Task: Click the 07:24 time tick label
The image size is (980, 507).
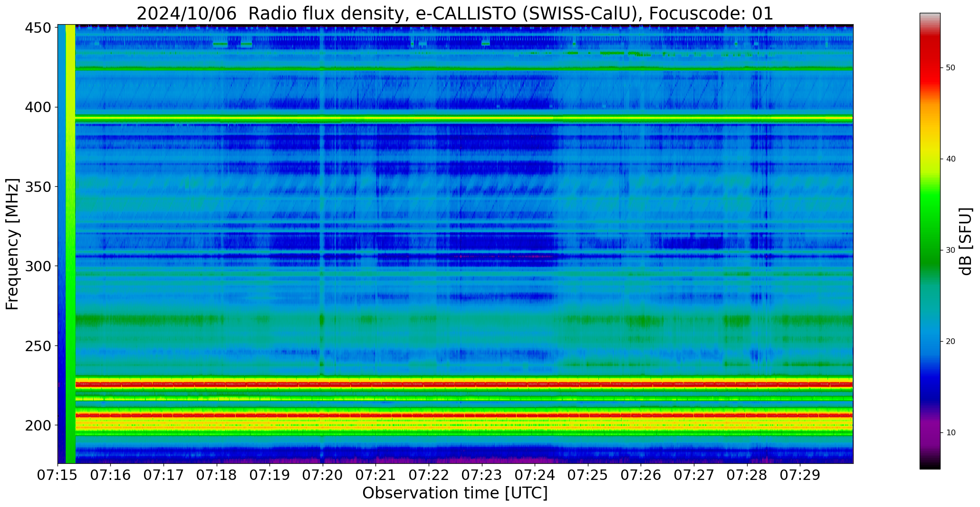Action: point(535,475)
